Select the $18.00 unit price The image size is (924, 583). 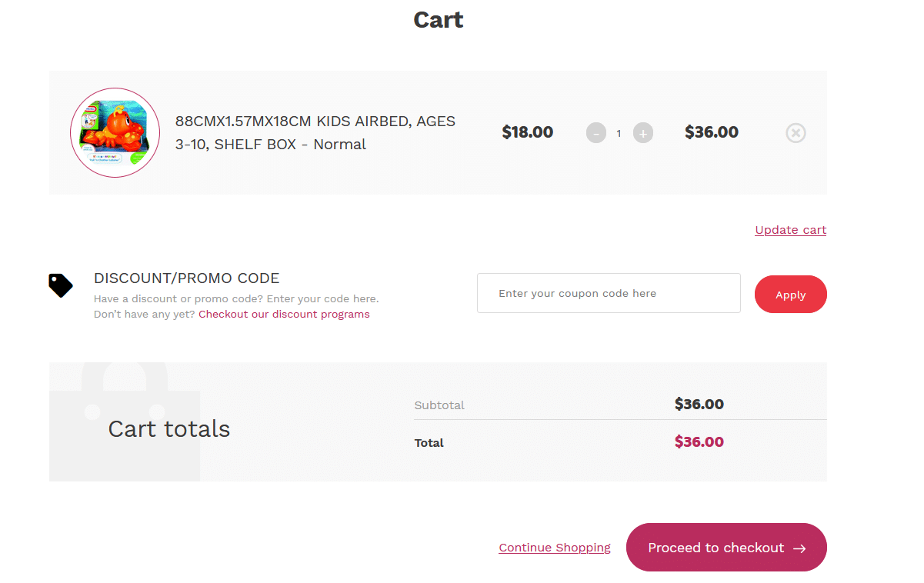(528, 132)
